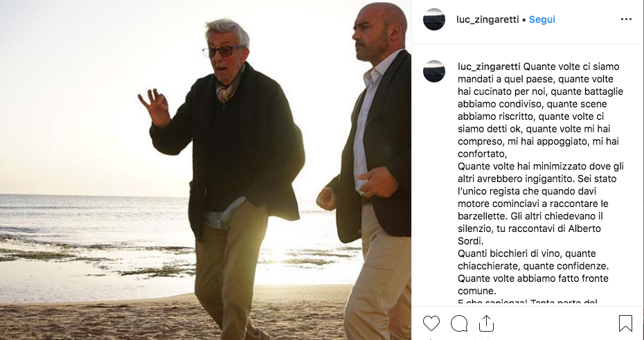The image size is (644, 340).
Task: Click the profile avatar beside the caption
Action: click(x=434, y=71)
